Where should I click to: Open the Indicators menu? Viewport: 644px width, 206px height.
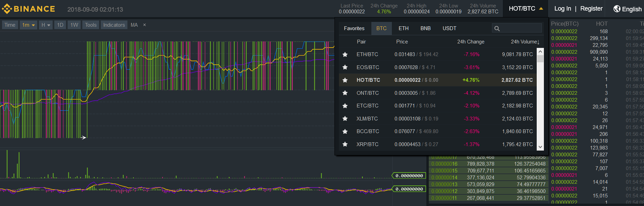[x=114, y=25]
